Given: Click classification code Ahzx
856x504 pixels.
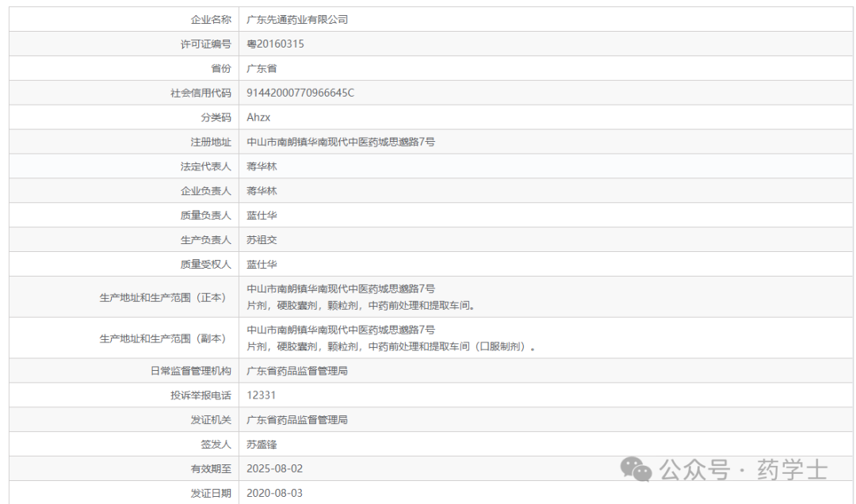Looking at the screenshot, I should (x=258, y=117).
